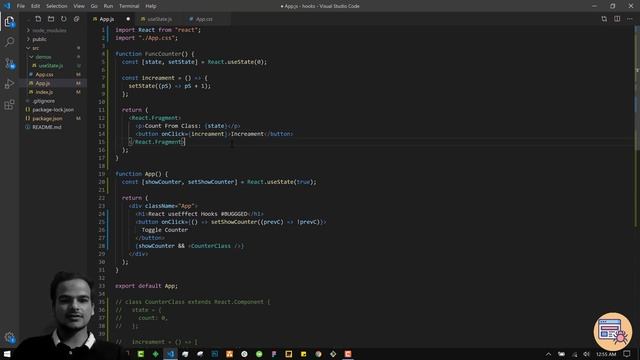
Task: Click the Open Changes icon in editor toolbar
Action: (x=604, y=19)
